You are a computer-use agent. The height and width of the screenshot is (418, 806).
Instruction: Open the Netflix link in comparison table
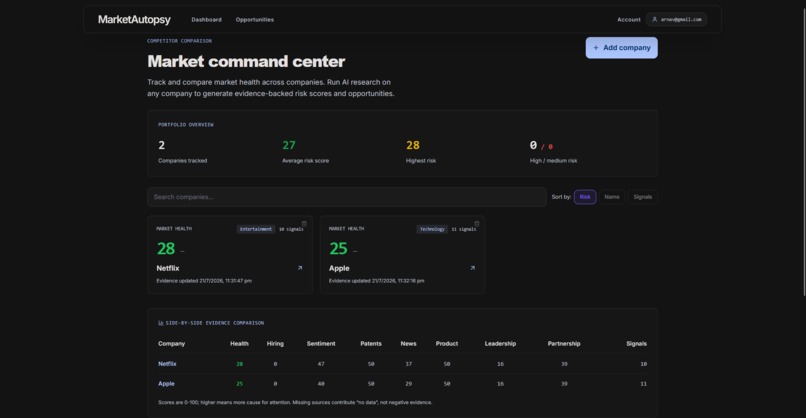(167, 364)
